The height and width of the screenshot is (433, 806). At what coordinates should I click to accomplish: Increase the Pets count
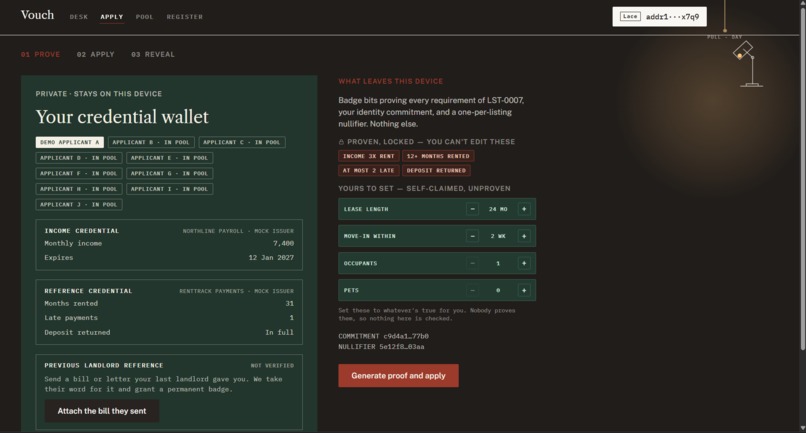click(524, 291)
